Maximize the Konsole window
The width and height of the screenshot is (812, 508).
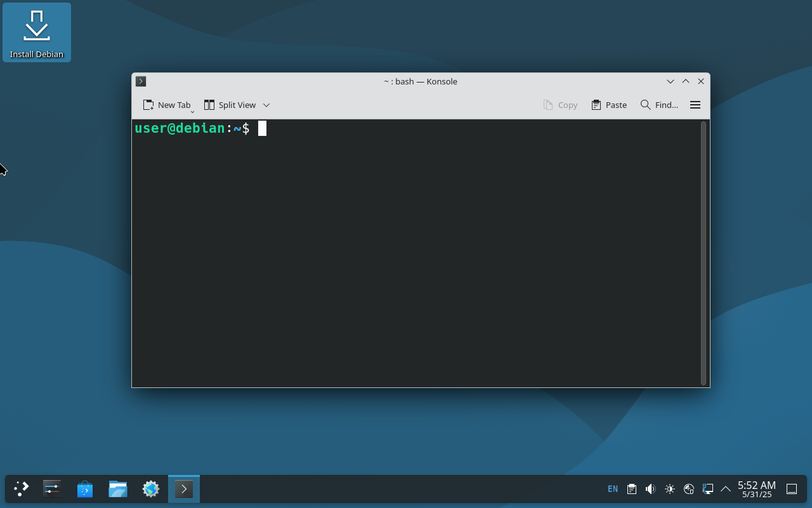coord(686,81)
